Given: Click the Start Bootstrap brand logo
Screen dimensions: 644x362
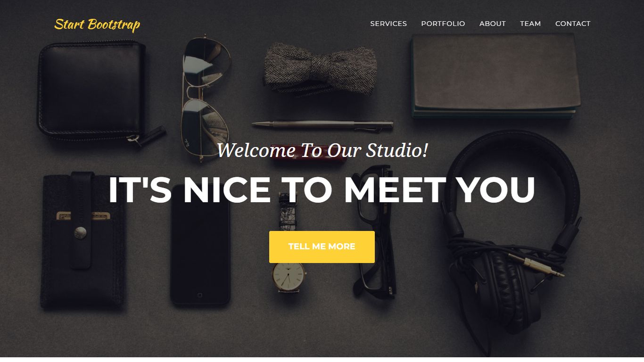Looking at the screenshot, I should (97, 24).
